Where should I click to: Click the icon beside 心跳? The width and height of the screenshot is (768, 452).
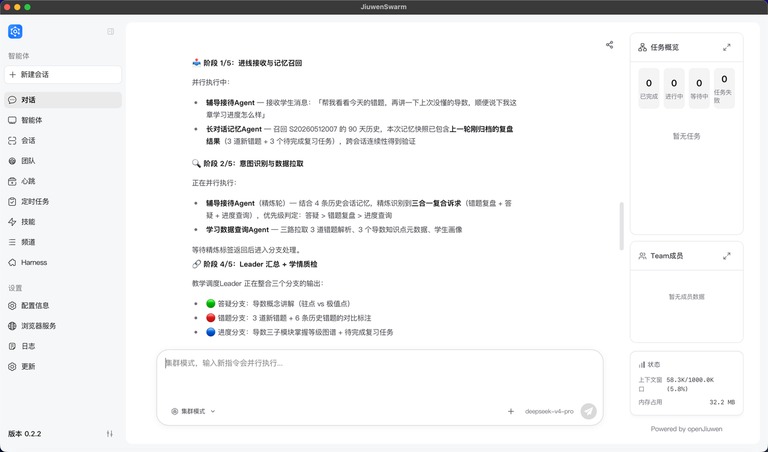coord(12,181)
